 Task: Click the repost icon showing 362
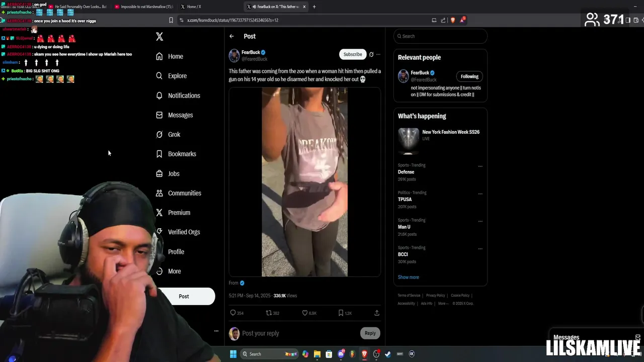pos(269,313)
